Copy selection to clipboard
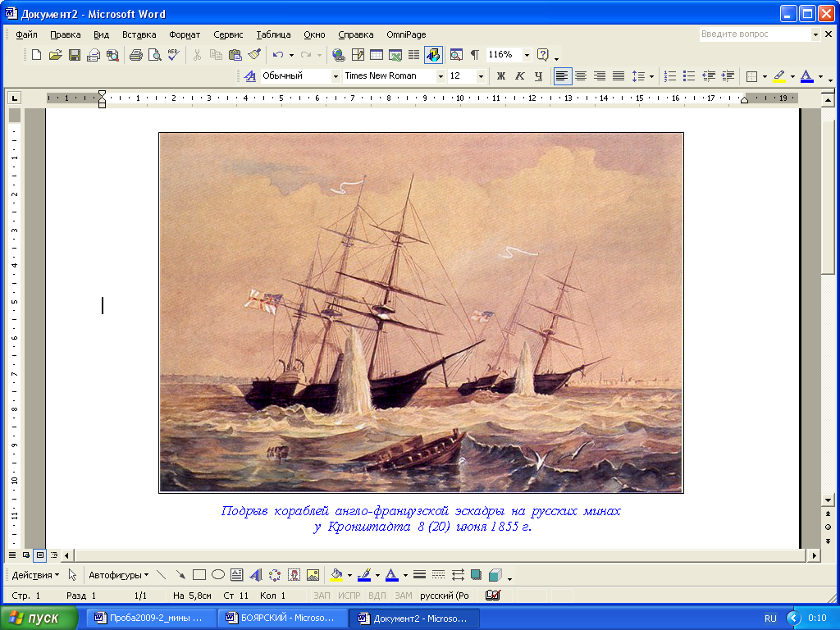 click(216, 55)
